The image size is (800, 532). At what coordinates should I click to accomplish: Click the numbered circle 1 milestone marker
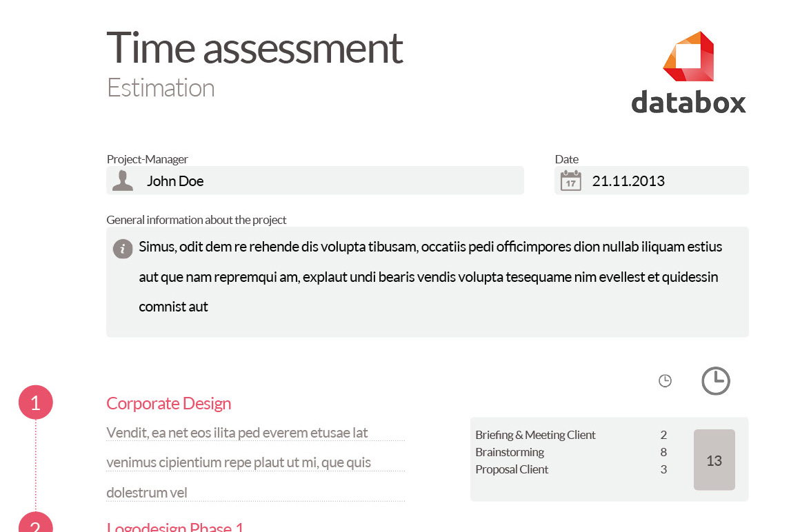coord(35,402)
